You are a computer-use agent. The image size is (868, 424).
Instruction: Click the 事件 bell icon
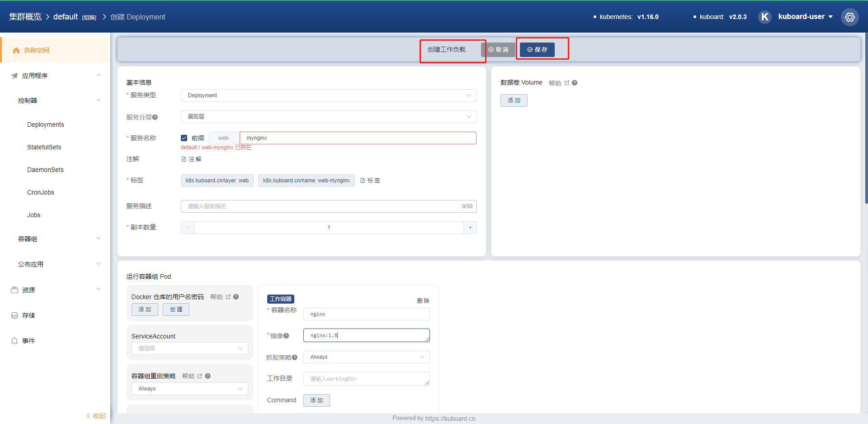click(x=14, y=341)
